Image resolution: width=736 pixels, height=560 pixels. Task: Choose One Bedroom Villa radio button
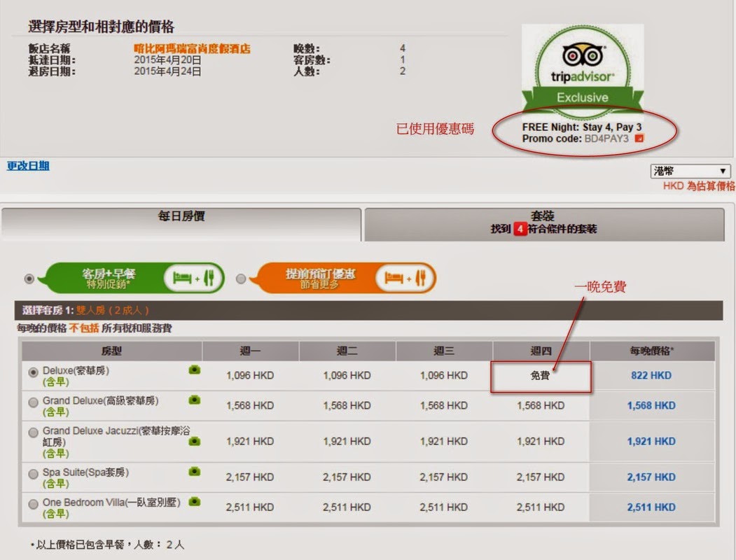[x=33, y=504]
